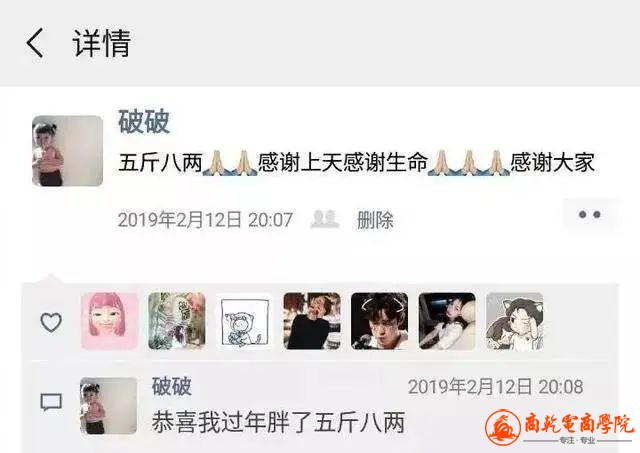Open the cartoon cat-ear girl avatar
The height and width of the screenshot is (453, 640).
515,321
